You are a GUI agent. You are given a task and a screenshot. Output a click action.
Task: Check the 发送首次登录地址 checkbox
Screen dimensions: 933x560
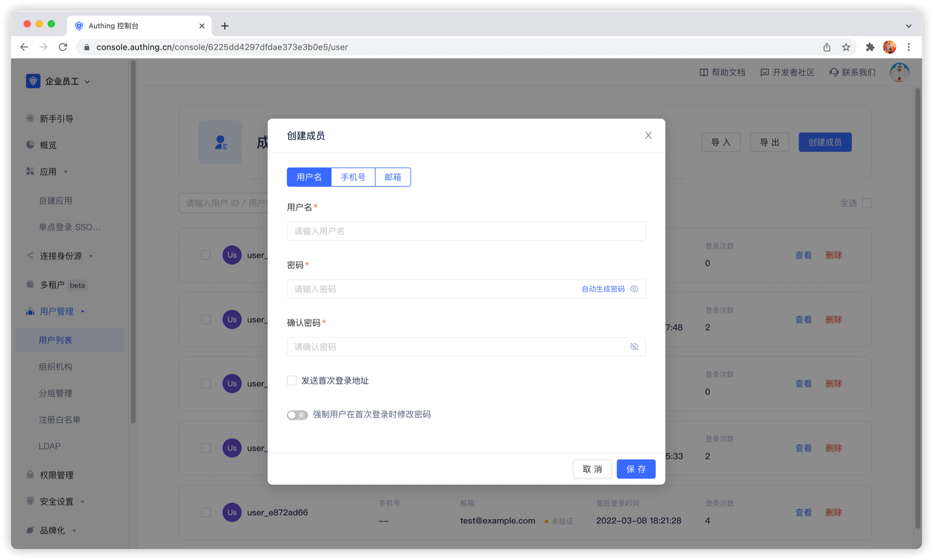point(292,381)
